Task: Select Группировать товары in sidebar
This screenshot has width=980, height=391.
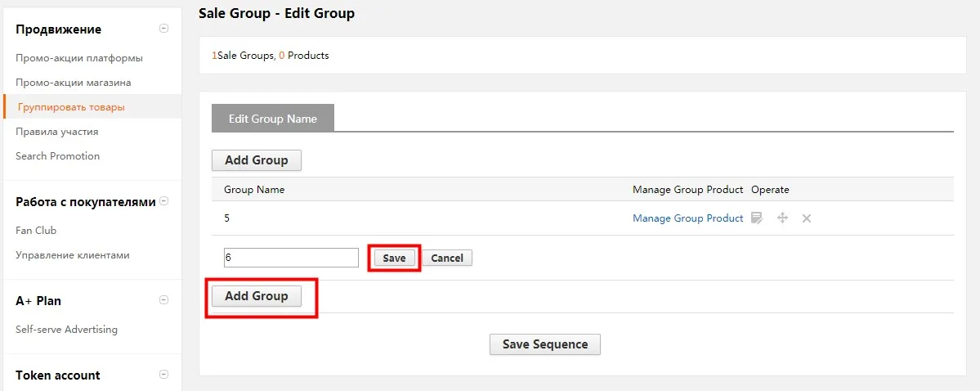Action: [71, 107]
